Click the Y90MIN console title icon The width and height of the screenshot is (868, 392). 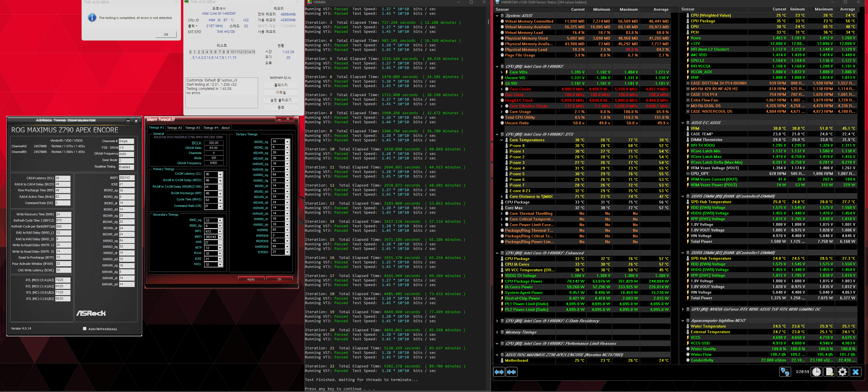pos(309,2)
